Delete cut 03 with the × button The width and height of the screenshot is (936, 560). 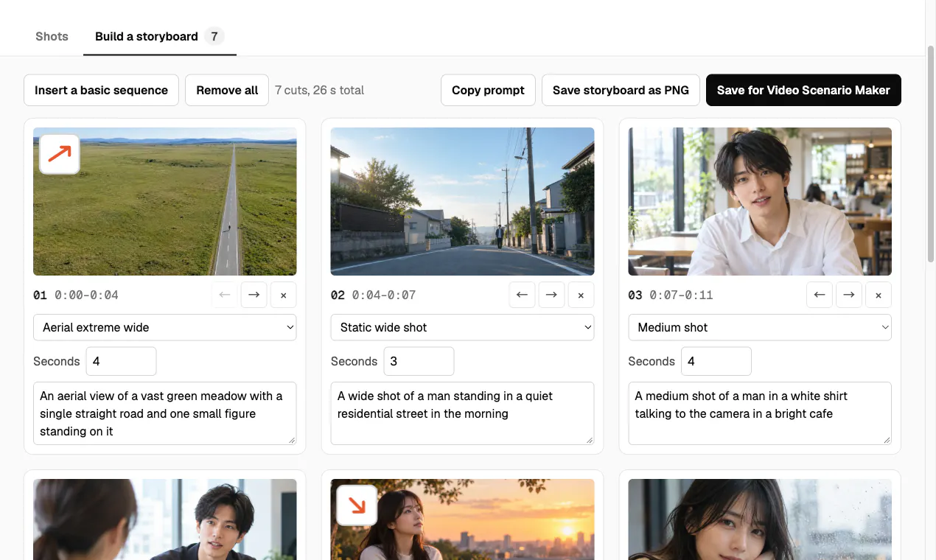[x=879, y=295]
